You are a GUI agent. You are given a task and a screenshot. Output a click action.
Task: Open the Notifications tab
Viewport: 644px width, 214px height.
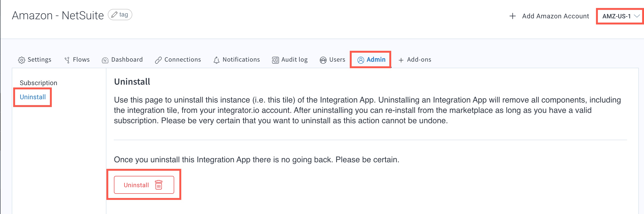[x=237, y=60]
